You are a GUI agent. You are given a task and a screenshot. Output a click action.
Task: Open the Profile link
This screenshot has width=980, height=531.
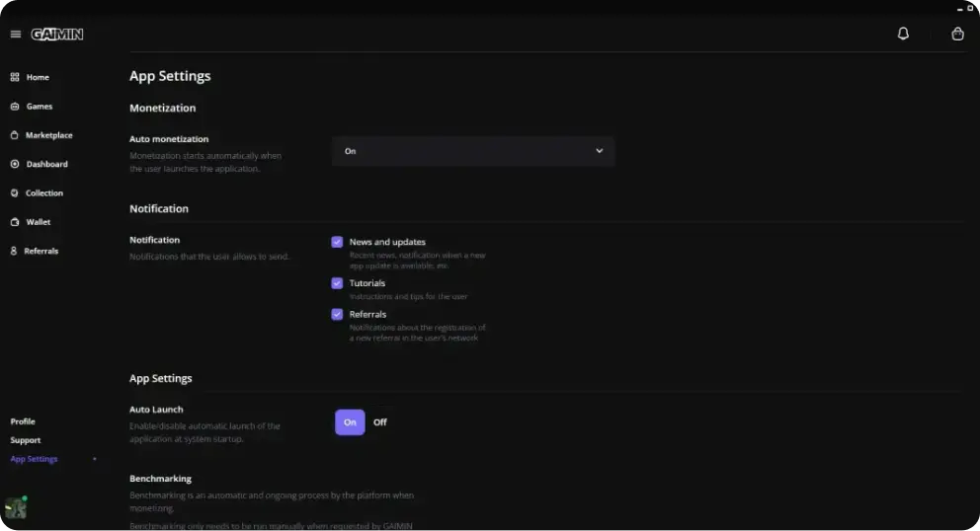coord(23,421)
